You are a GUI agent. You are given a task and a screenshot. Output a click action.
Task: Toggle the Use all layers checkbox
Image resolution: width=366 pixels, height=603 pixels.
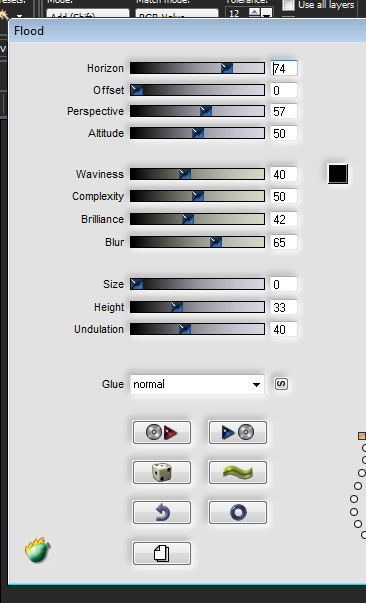click(288, 5)
